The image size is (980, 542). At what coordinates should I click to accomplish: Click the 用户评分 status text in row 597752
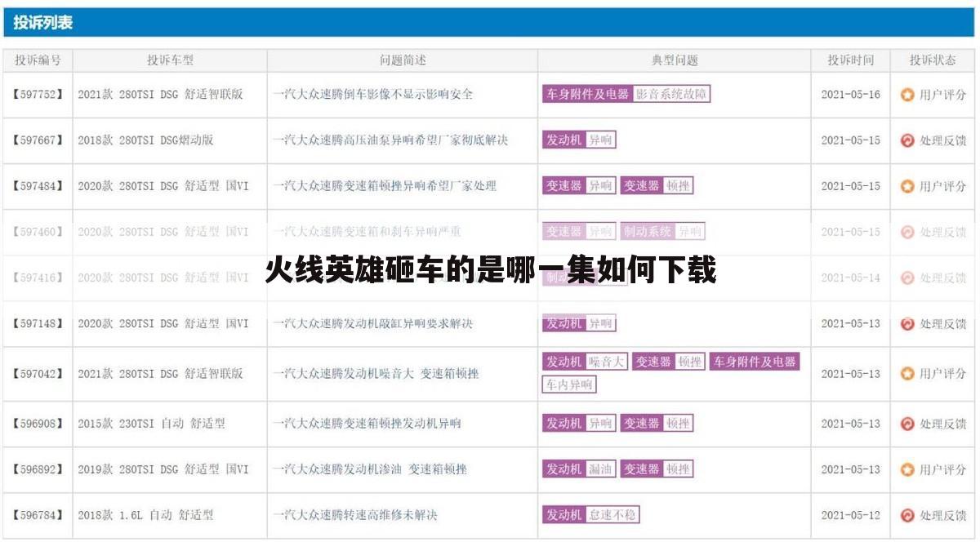coord(942,95)
